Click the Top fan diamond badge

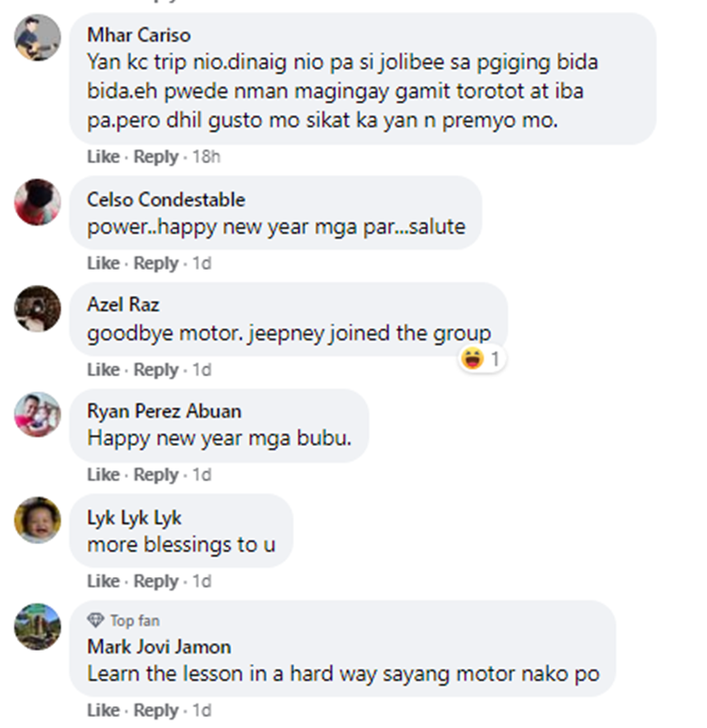click(x=95, y=620)
